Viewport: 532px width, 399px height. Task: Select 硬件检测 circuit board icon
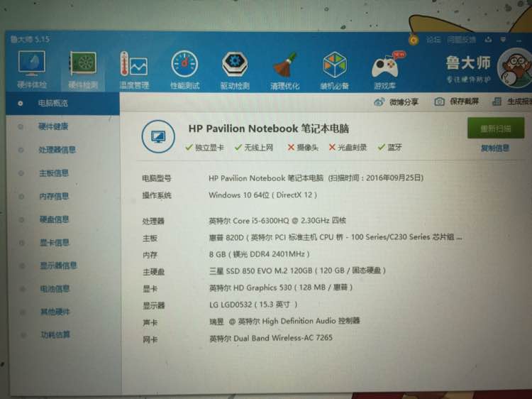83,63
